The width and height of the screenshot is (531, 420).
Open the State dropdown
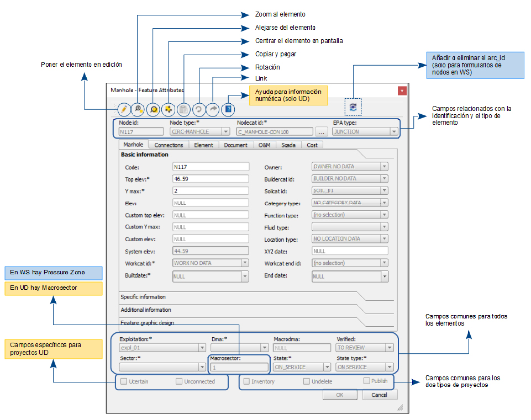(x=302, y=367)
